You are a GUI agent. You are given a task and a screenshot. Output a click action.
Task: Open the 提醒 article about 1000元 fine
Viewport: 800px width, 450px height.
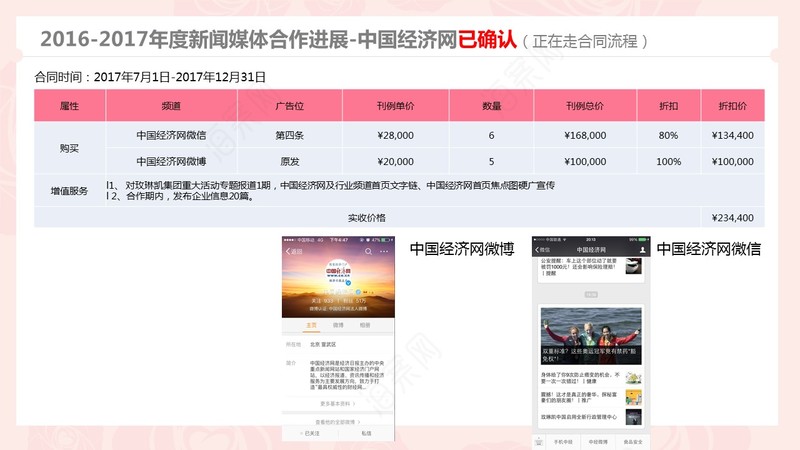(580, 267)
